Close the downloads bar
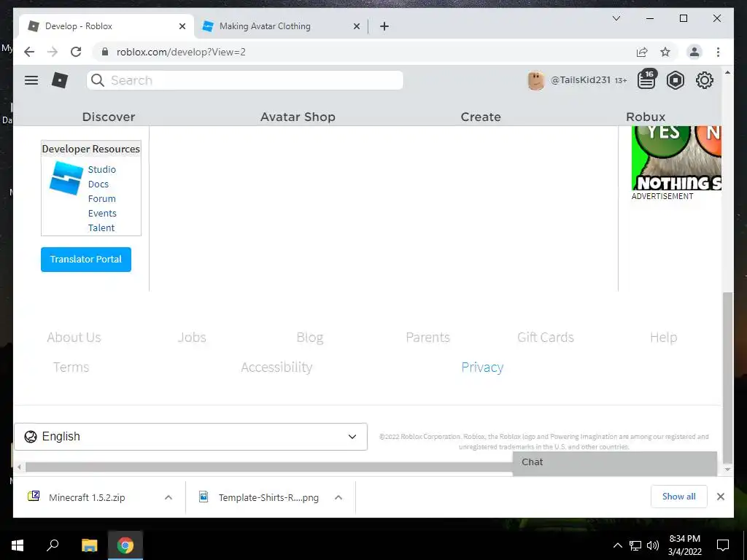 720,497
